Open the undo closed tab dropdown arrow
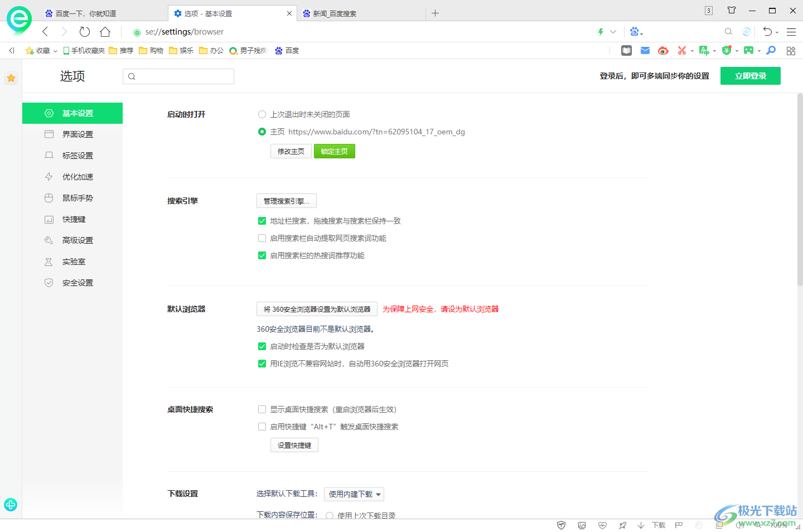The width and height of the screenshot is (803, 532). (x=777, y=33)
